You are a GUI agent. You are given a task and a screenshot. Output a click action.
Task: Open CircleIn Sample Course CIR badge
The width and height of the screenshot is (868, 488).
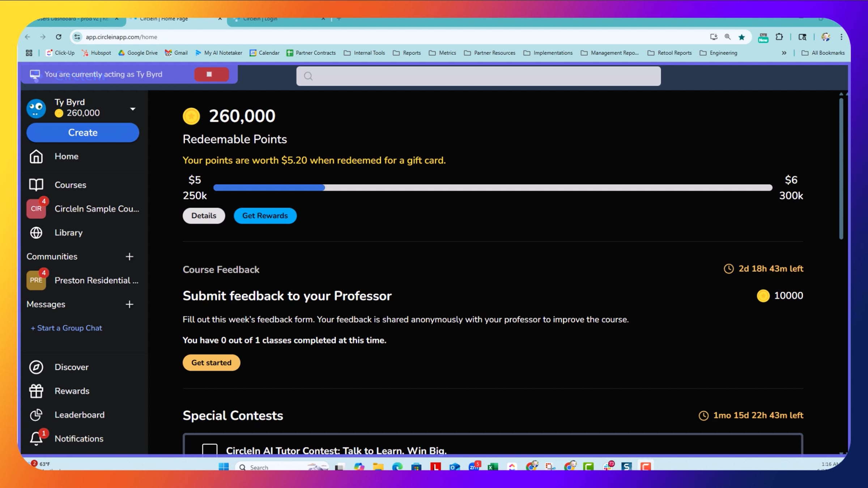36,209
